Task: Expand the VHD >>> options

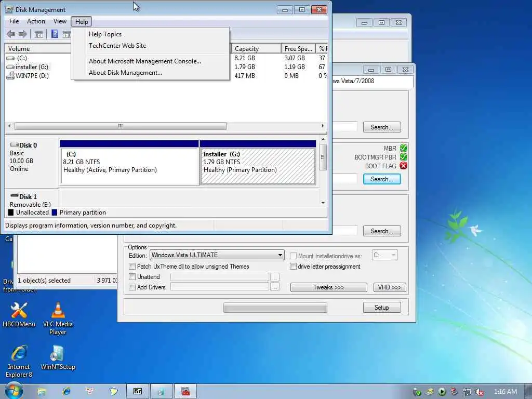Action: coord(390,287)
